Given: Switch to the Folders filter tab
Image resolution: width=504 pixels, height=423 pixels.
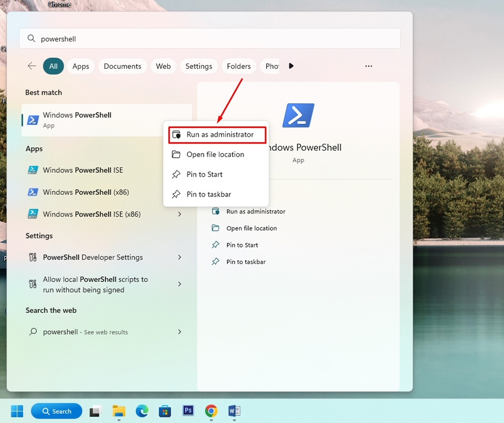Looking at the screenshot, I should point(239,66).
